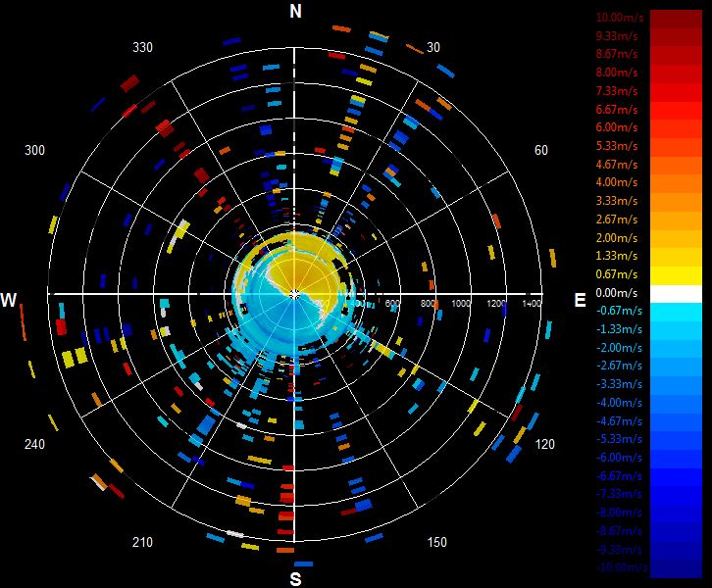Click the -10.00m/s legend value
This screenshot has width=712, height=588.
point(622,567)
